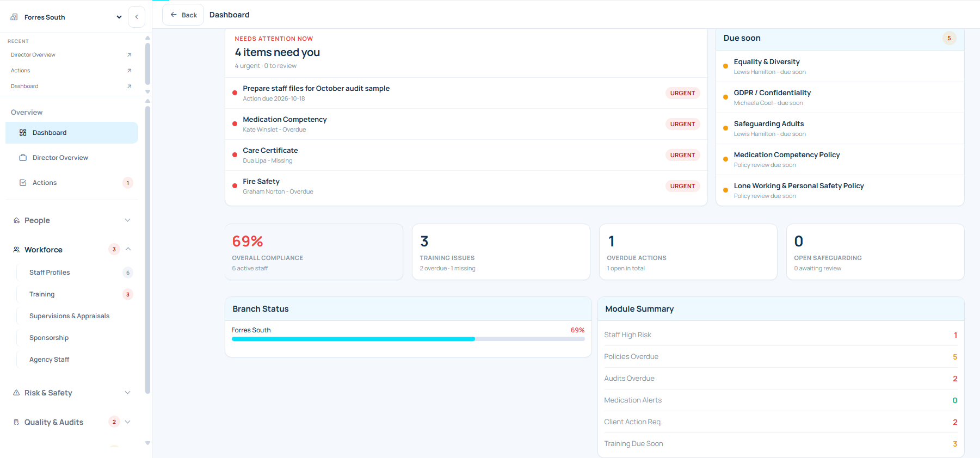Open recent Actions arrow icon
The width and height of the screenshot is (980, 458).
point(129,71)
